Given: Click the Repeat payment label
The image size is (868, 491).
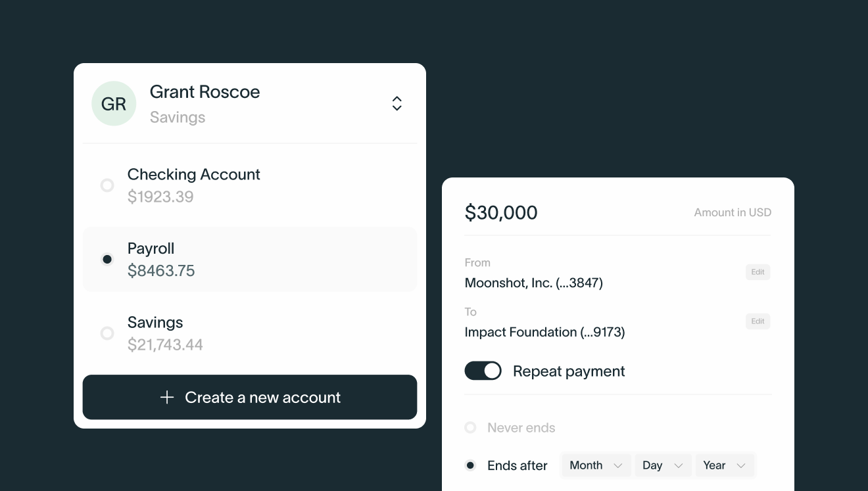Looking at the screenshot, I should coord(568,371).
